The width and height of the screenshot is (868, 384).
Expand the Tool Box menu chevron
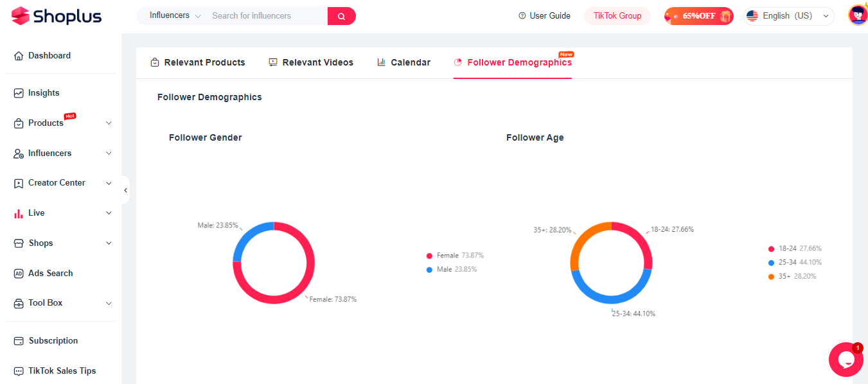pos(109,303)
